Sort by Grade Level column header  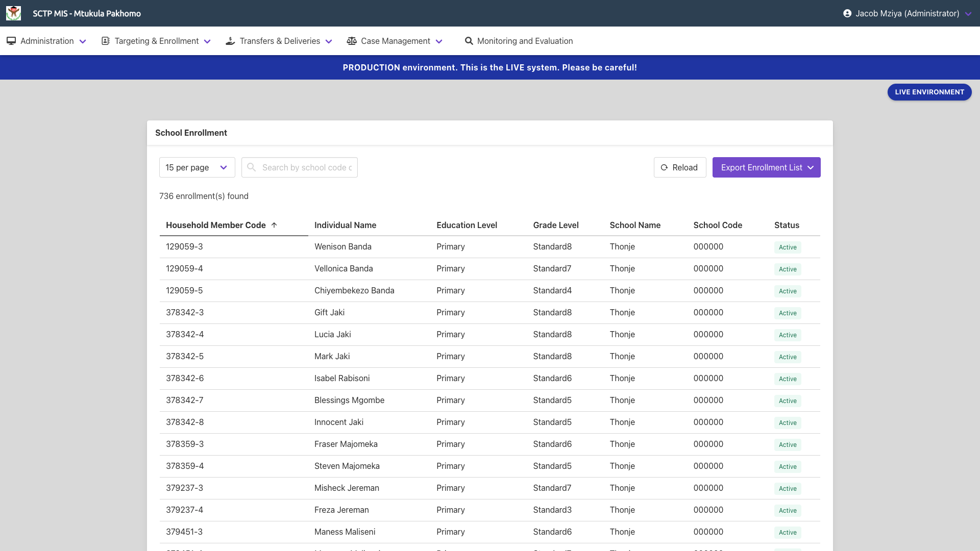coord(556,225)
